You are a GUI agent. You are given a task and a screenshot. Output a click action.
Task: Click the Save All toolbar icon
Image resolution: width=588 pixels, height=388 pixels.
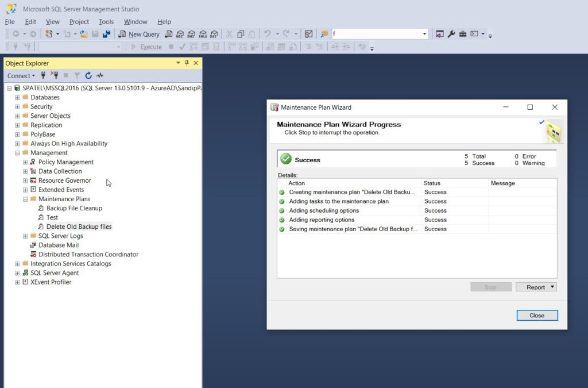(x=106, y=34)
